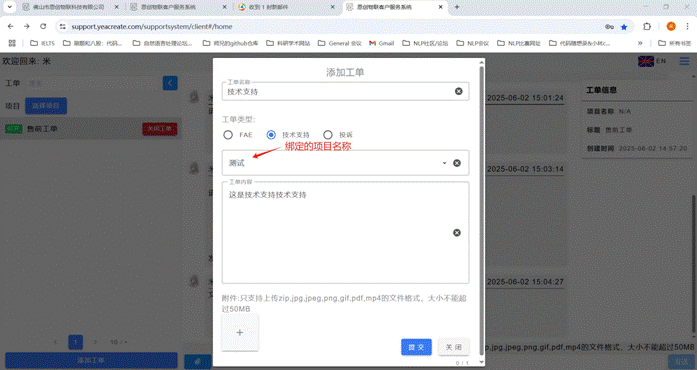Open Chrome's three-dot menu
Viewport: 697px width, 370px height.
pyautogui.click(x=687, y=27)
